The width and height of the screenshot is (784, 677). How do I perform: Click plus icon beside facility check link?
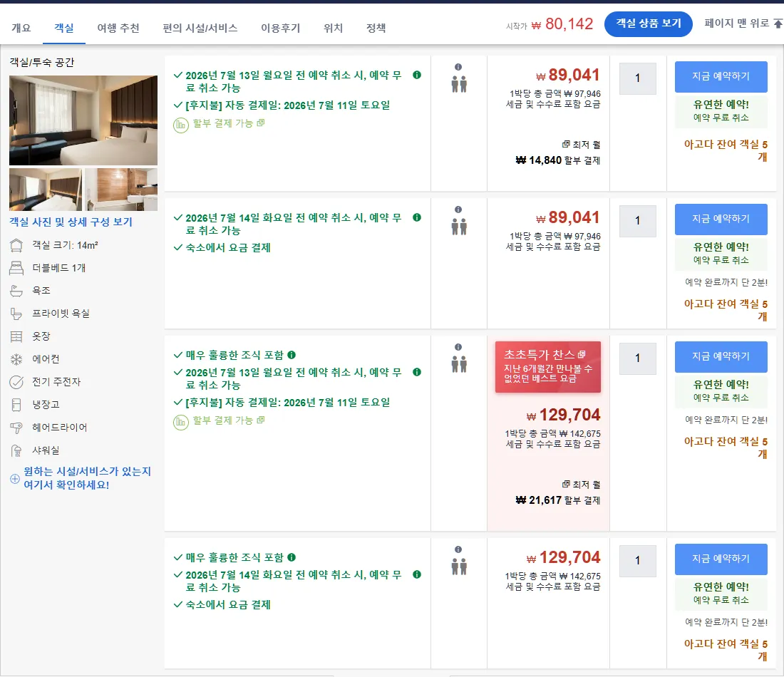click(15, 478)
